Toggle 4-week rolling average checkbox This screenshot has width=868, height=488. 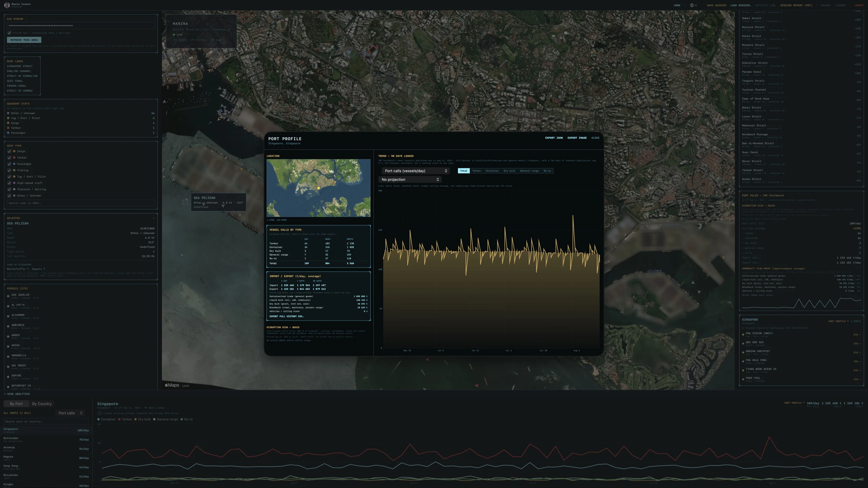click(100, 413)
